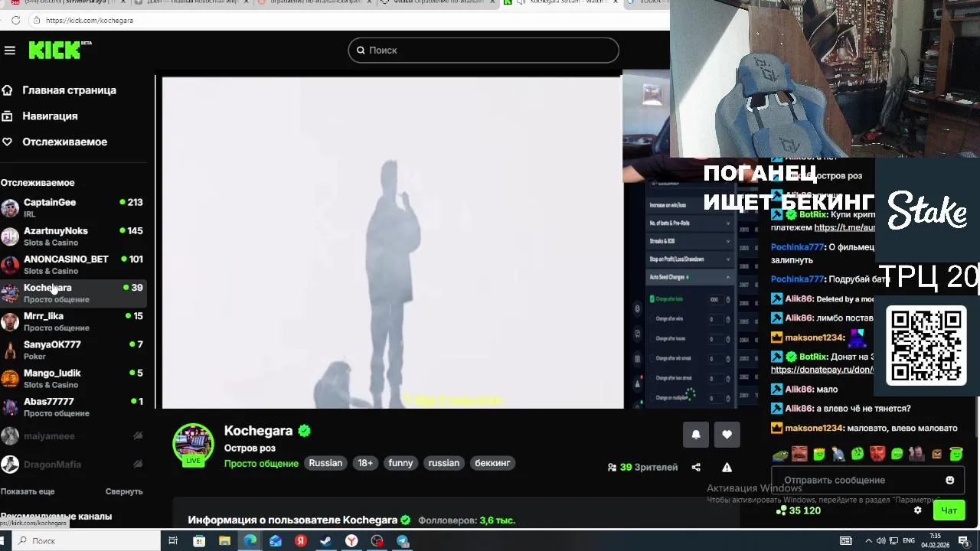The height and width of the screenshot is (551, 980).
Task: Switch to the Kochegara Stream tab
Action: (x=563, y=2)
